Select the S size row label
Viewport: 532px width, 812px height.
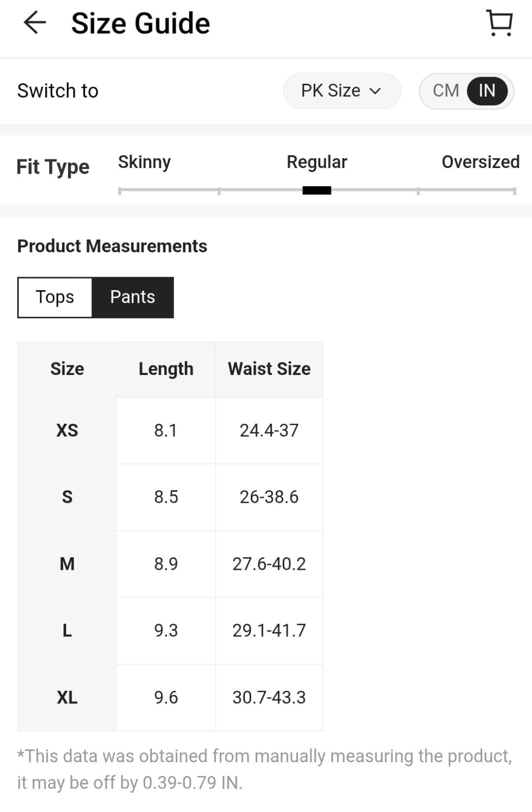click(x=67, y=497)
